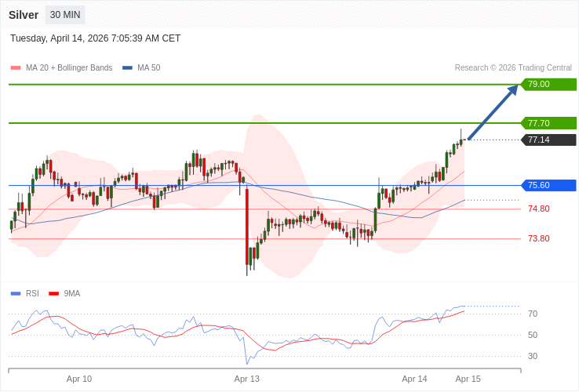Click the Research © 2026 Trading Central text

pyautogui.click(x=513, y=68)
